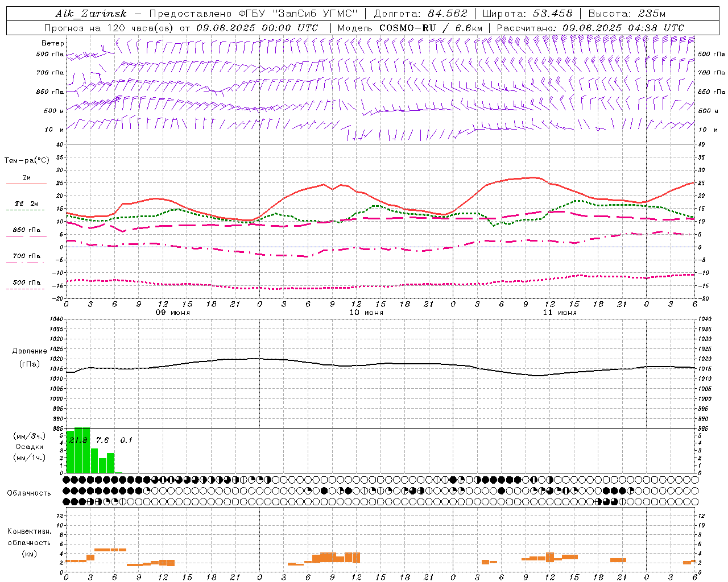The width and height of the screenshot is (728, 582).
Task: Select the (мм/1ч.) precipitation unit label
Action: pyautogui.click(x=29, y=457)
